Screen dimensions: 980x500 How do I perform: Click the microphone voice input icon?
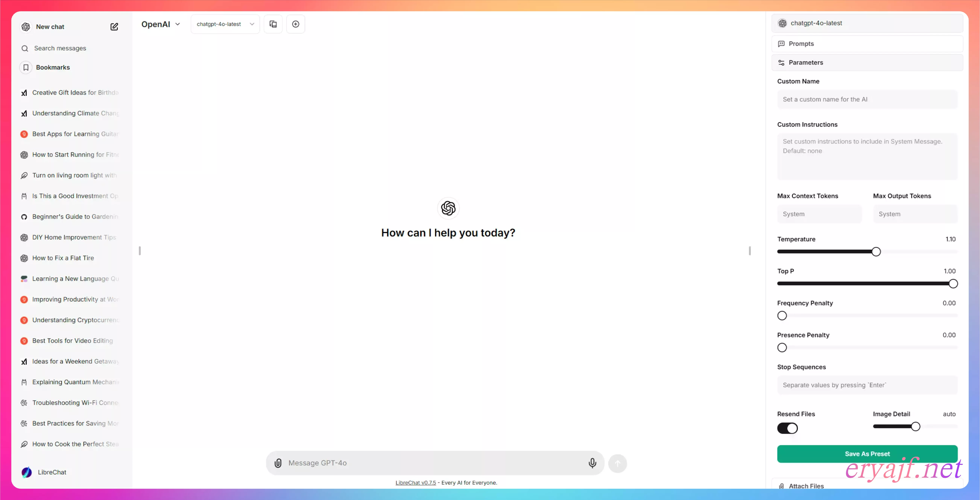pyautogui.click(x=592, y=463)
